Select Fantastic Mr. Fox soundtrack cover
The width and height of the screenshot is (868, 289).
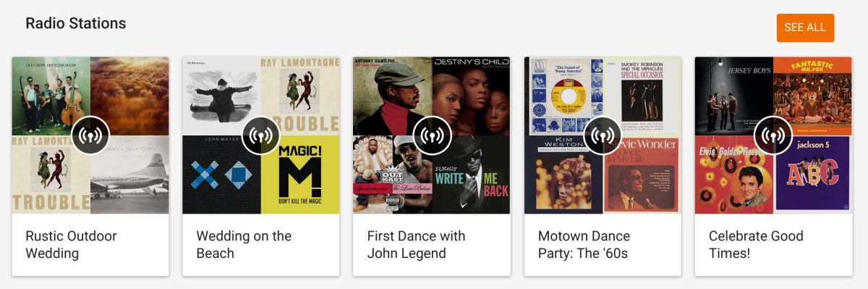click(813, 96)
